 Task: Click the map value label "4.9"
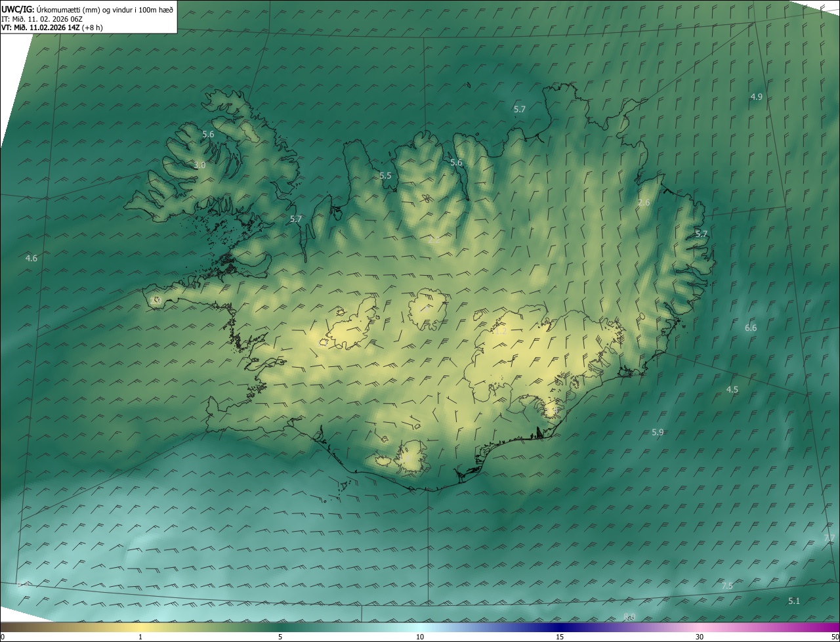pos(756,96)
